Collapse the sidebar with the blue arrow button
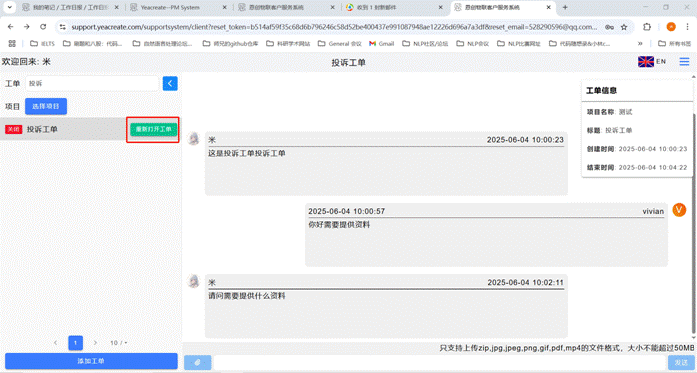 click(x=170, y=84)
